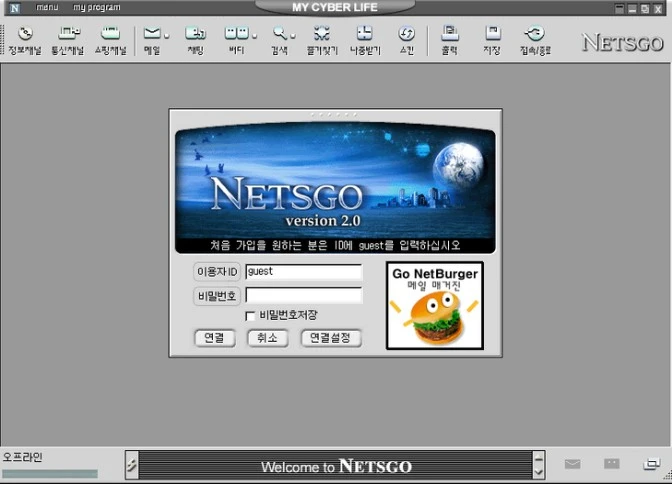Image resolution: width=672 pixels, height=484 pixels.
Task: Click the NETSGO version 2.0 splash image
Action: pyautogui.click(x=336, y=188)
